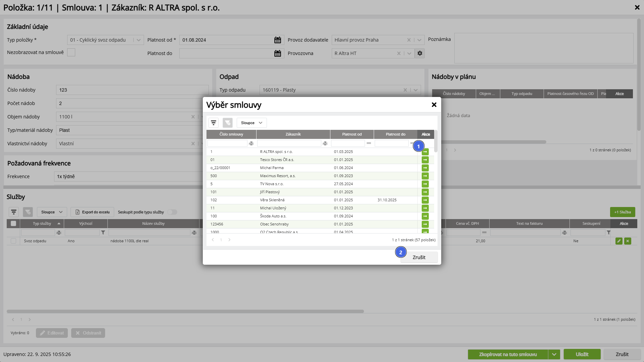Screen dimensions: 644x362
Task: Add a service with +1 Služba
Action: pos(623,212)
